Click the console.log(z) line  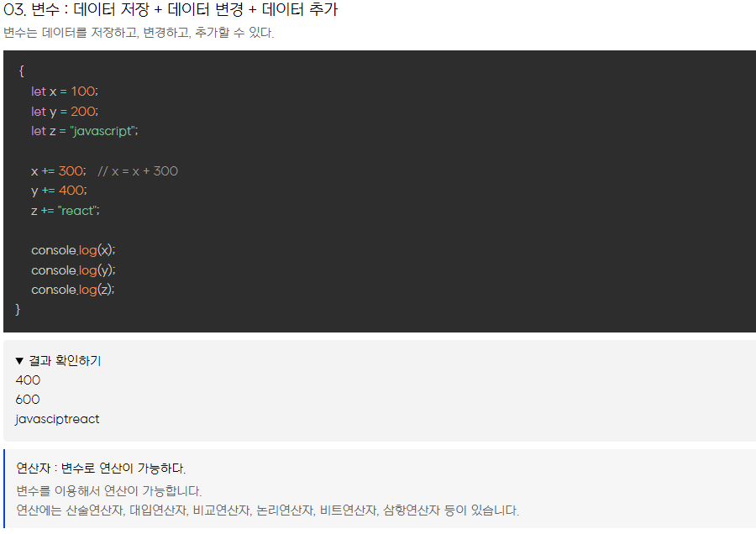73,290
